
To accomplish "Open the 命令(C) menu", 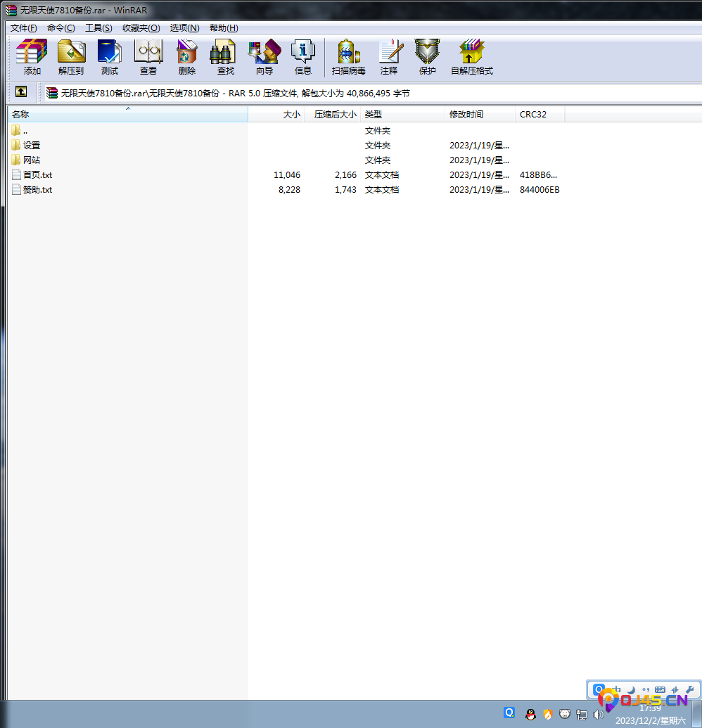I will (x=60, y=28).
